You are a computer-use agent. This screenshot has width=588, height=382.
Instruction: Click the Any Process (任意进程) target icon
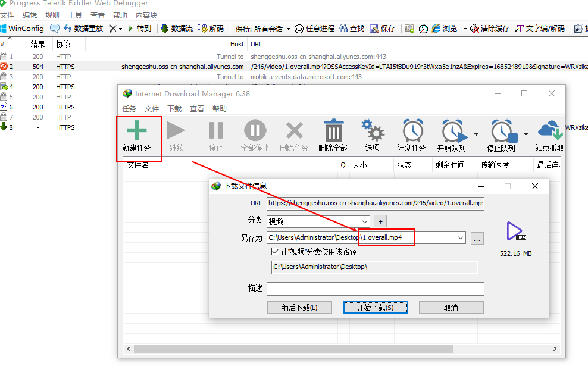299,29
